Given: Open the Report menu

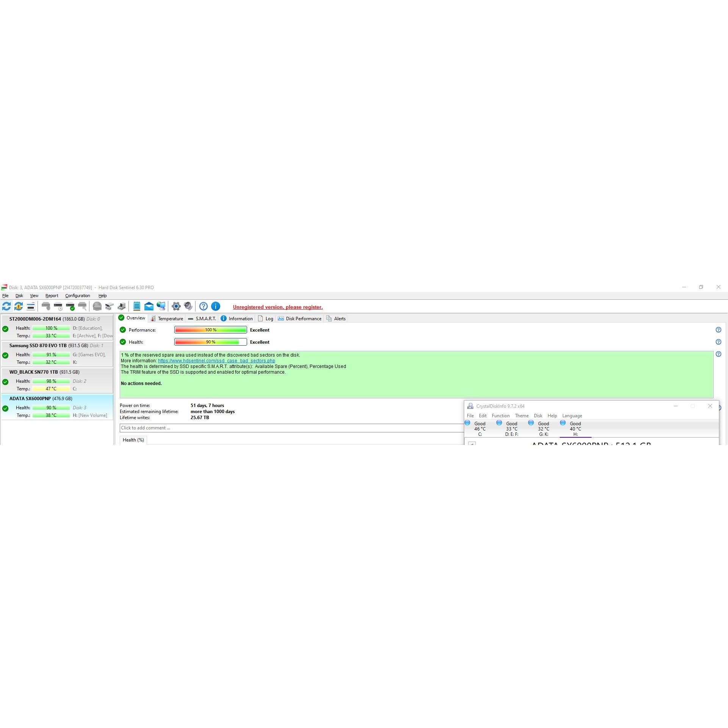Looking at the screenshot, I should [x=52, y=296].
